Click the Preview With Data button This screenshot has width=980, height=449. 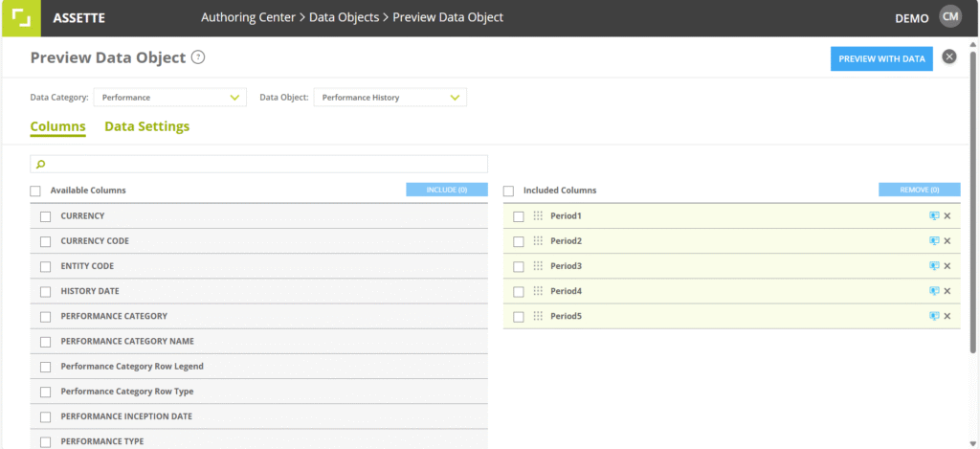coord(881,58)
